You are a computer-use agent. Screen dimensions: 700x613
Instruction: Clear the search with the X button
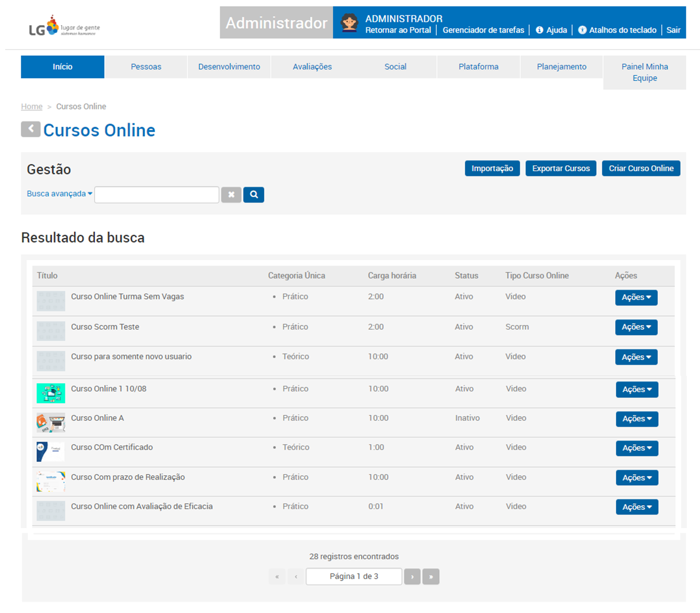[231, 195]
